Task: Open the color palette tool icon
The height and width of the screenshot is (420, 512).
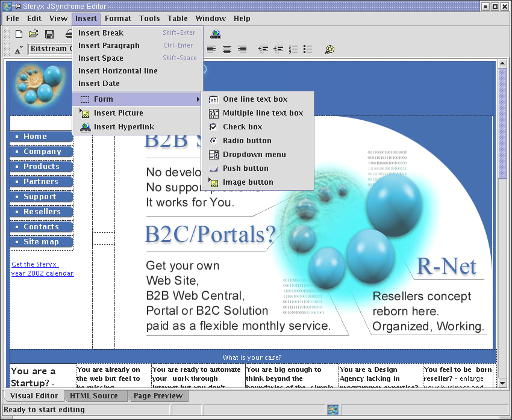Action: (329, 49)
